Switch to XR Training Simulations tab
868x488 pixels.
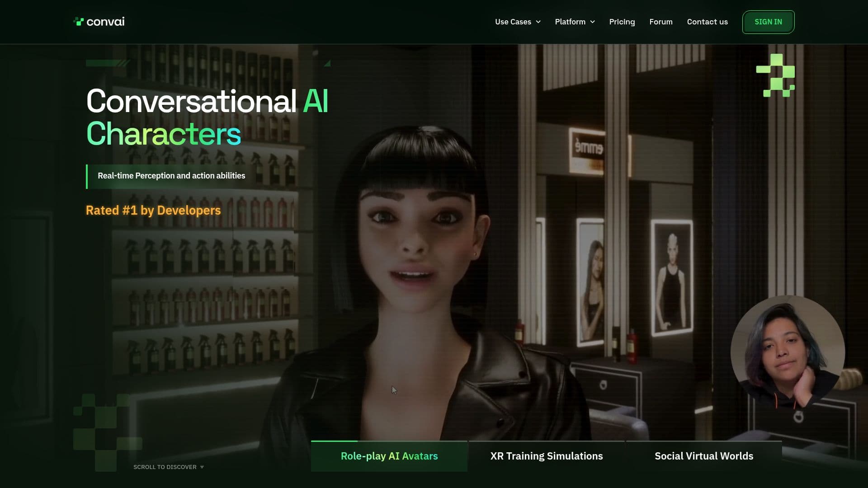click(x=546, y=456)
